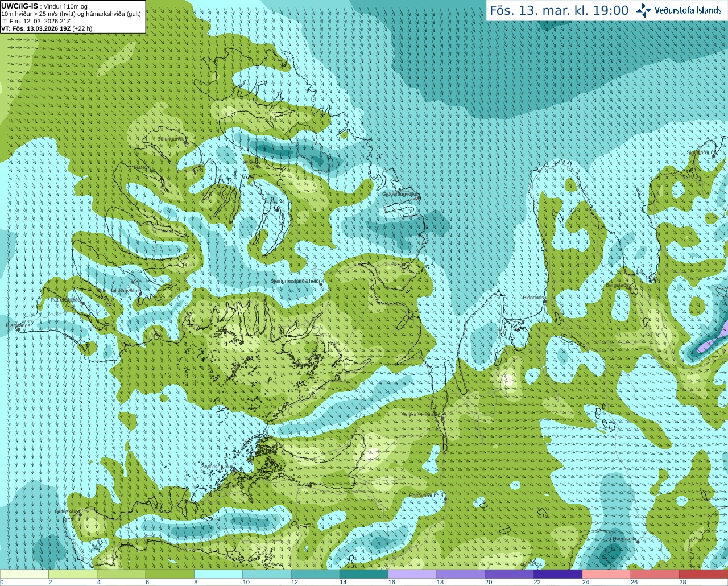
Task: Click the 14–16 m/s dark teal legend swatch
Action: click(364, 574)
